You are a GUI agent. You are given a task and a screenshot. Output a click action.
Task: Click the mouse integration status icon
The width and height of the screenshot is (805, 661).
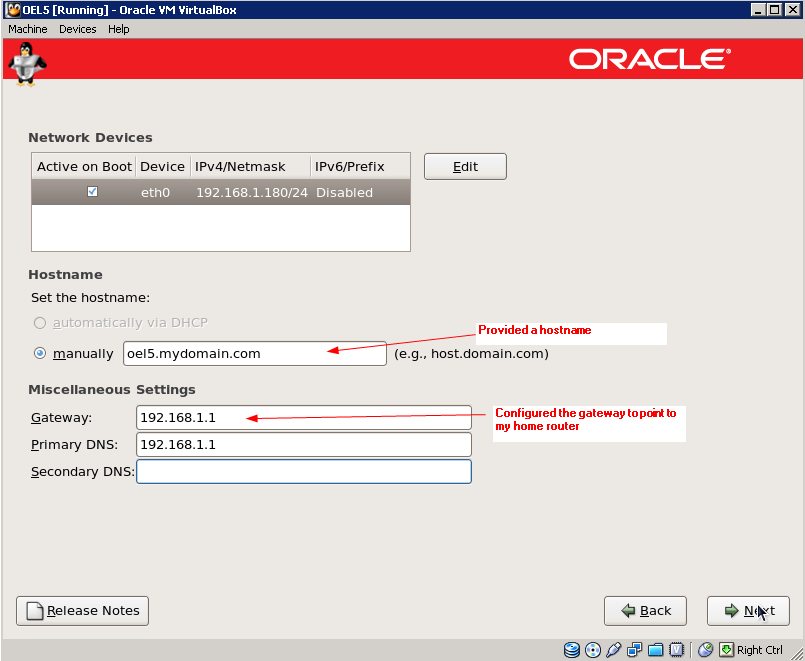(x=706, y=650)
